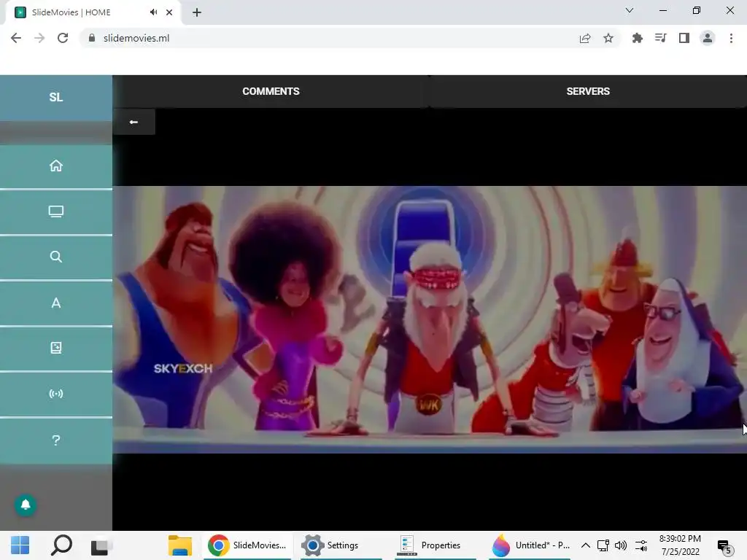
Task: Switch to Settings taskbar item
Action: tap(341, 545)
